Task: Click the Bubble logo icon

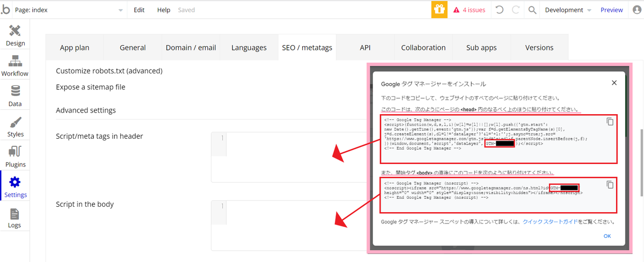Action: [x=5, y=10]
